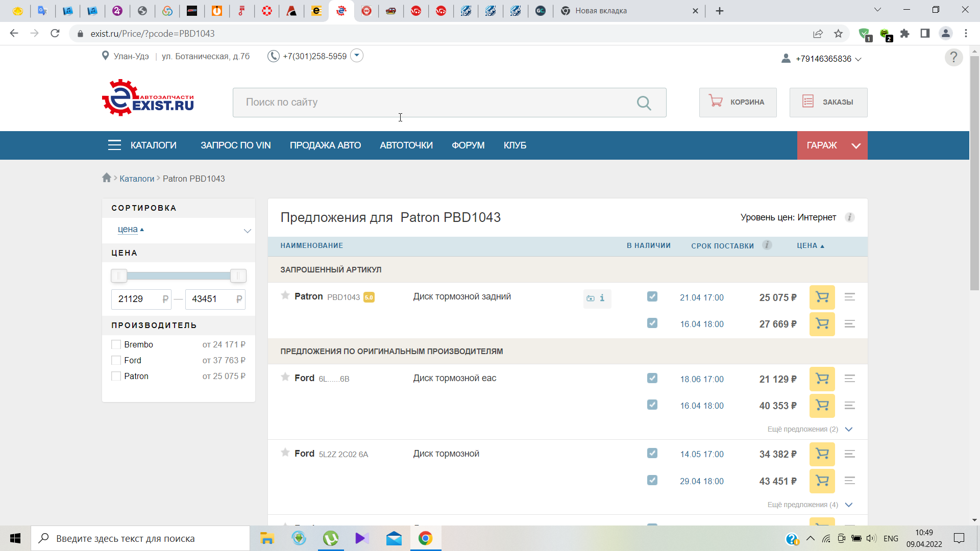Open Patron PBD1043 photo icon

pos(591,298)
